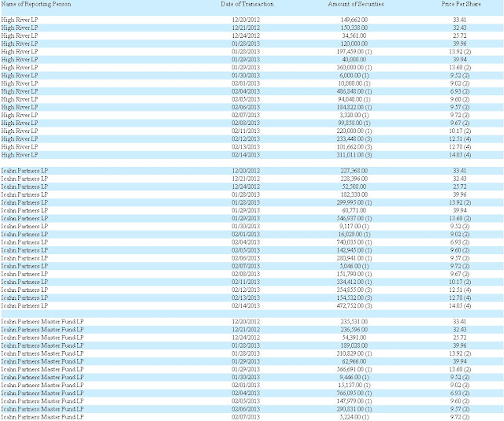Click the 'Date of Transaction' column header

[247, 4]
